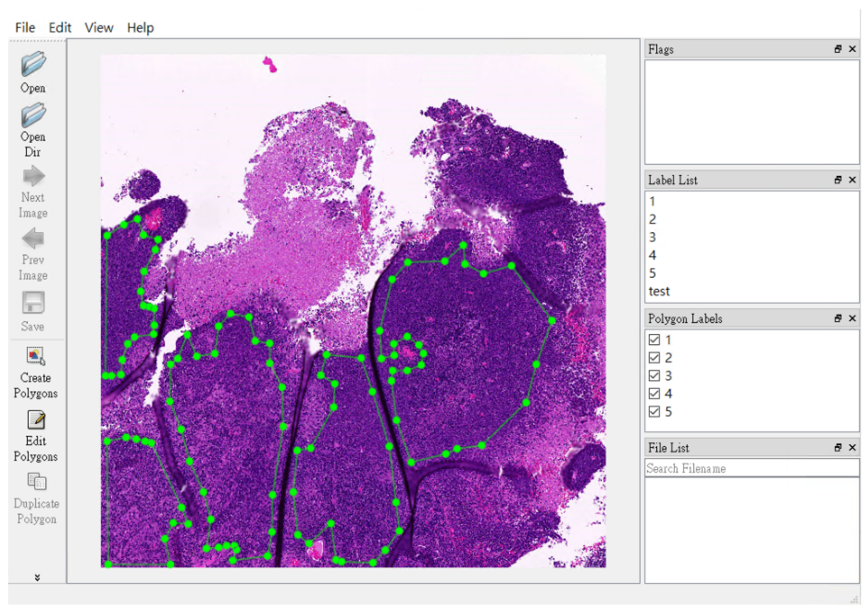This screenshot has height=614, width=868.
Task: Float the Flags panel
Action: point(838,49)
